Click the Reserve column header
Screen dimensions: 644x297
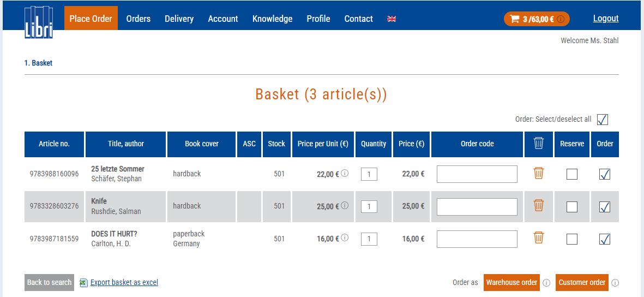(x=572, y=144)
